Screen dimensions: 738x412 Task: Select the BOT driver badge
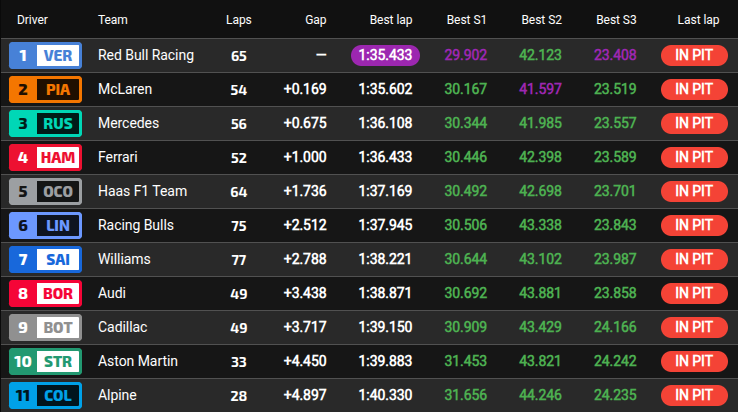[44, 328]
